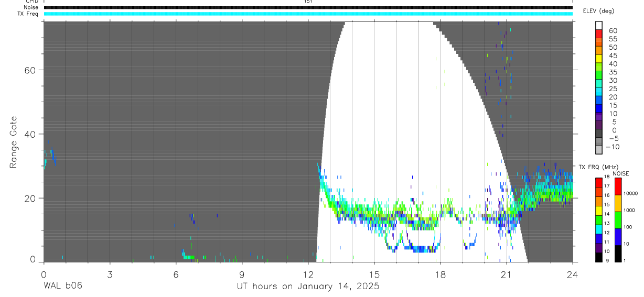Select the blue block in the NOISE color bar

pos(618,237)
